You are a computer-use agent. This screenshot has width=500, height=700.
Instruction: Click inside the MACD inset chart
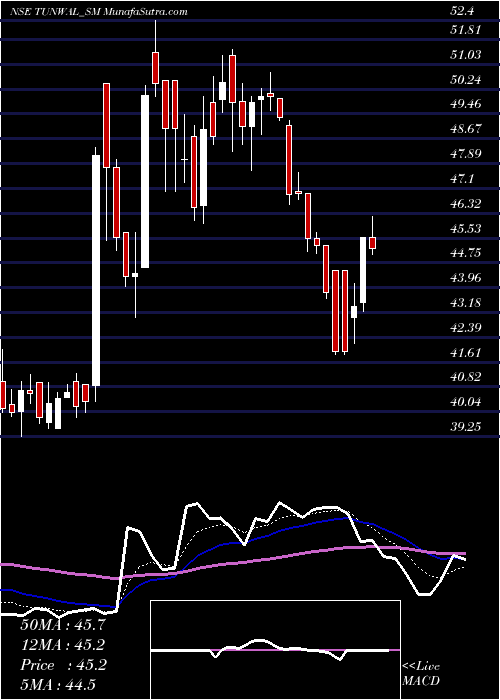click(x=275, y=650)
